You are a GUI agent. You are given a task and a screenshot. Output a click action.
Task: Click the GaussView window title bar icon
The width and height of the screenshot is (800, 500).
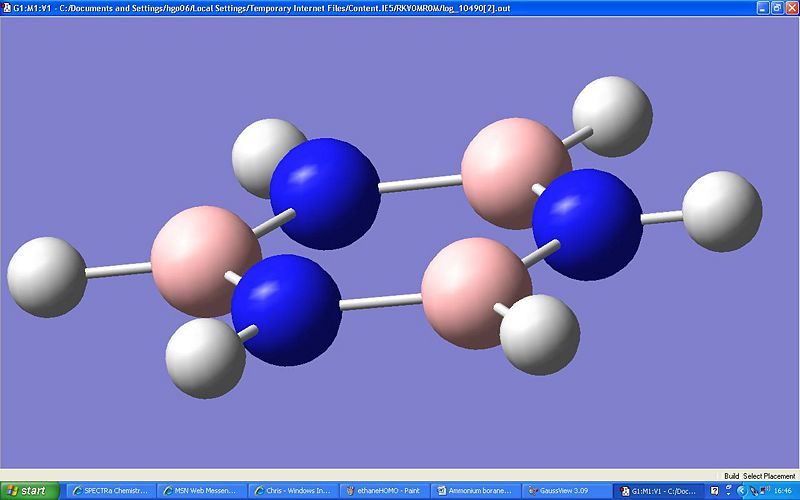pos(7,8)
